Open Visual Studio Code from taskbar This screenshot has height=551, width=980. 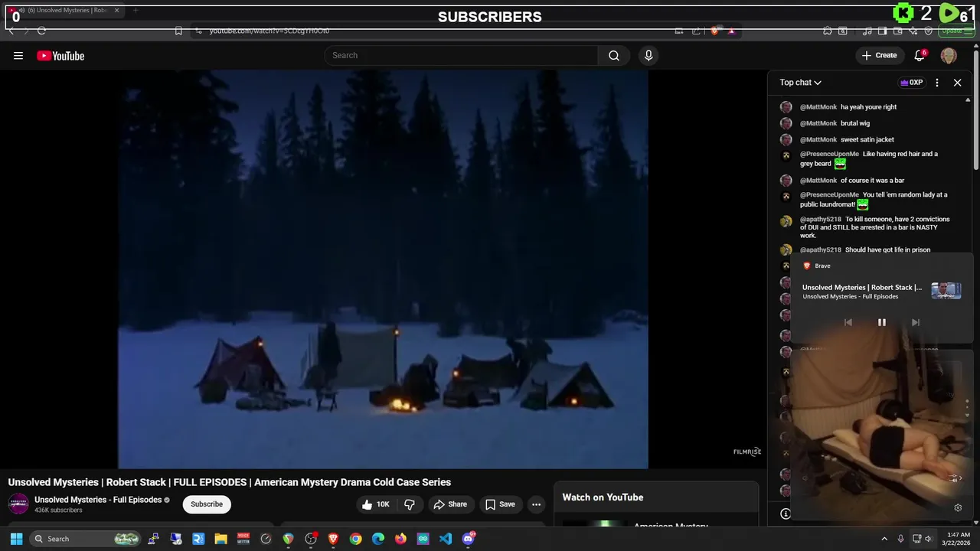[x=446, y=539]
